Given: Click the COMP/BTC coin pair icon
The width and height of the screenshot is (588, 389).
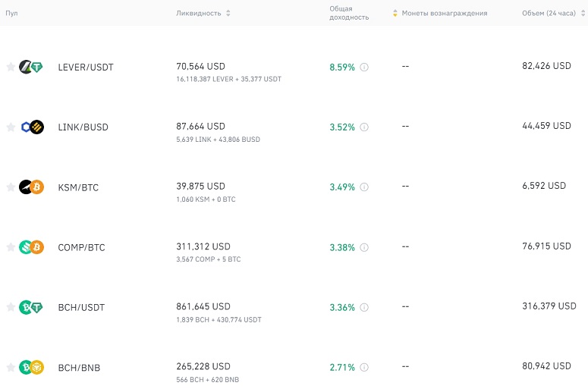Looking at the screenshot, I should coord(31,247).
